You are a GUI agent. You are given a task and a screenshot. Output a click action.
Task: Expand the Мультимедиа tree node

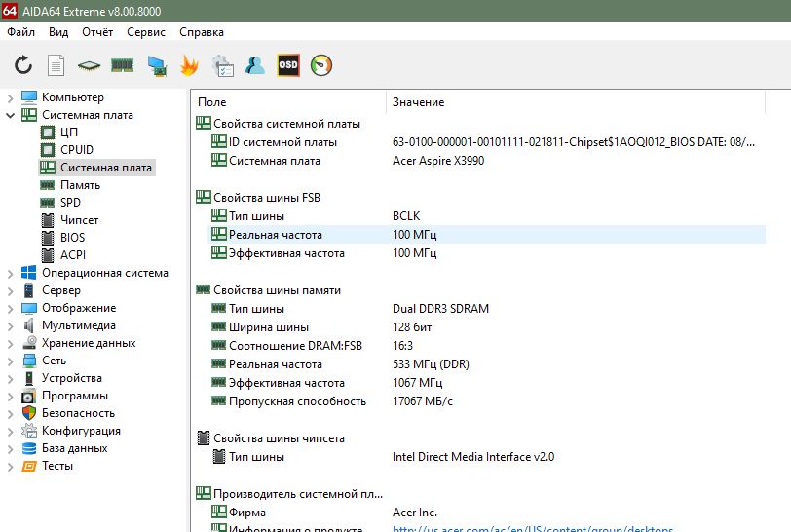point(10,326)
